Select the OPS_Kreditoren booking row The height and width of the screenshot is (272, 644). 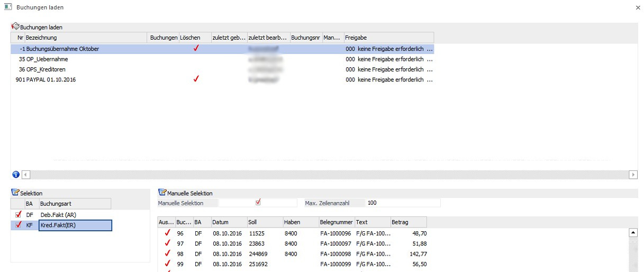coord(48,69)
